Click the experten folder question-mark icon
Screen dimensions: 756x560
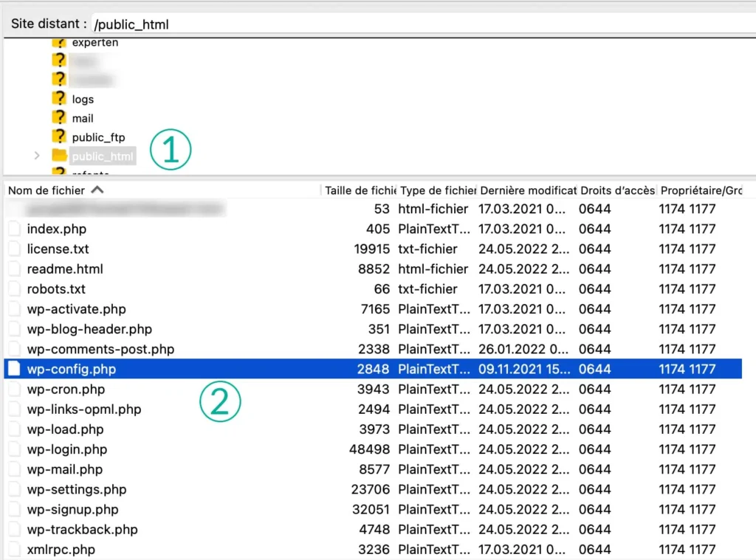tap(59, 42)
